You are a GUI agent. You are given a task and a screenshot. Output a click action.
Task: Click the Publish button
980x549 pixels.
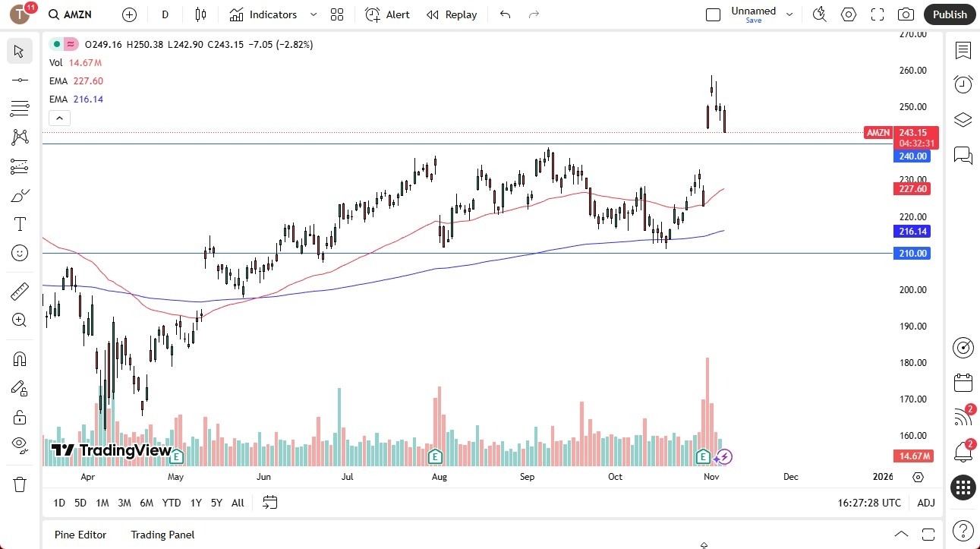point(949,14)
